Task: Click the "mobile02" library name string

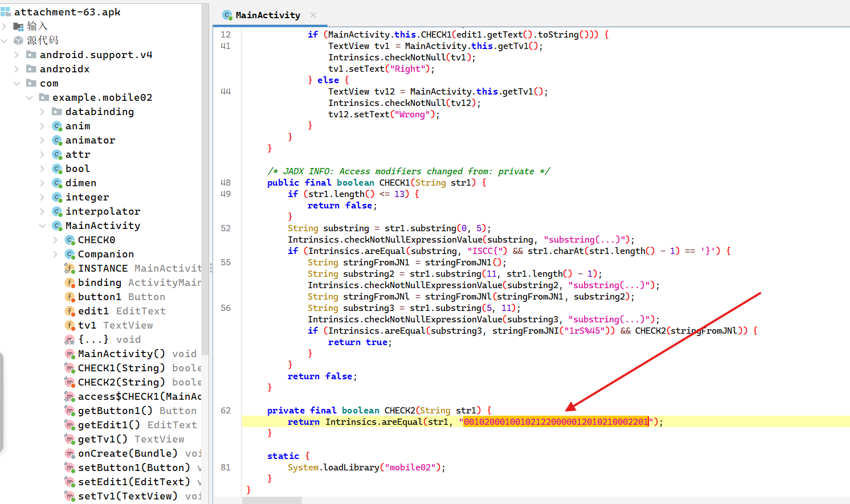Action: [410, 468]
